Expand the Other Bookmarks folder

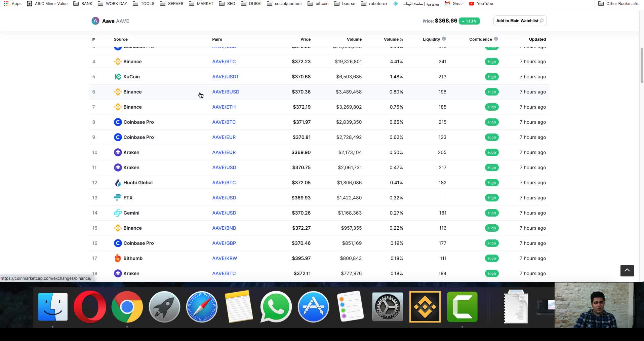618,4
